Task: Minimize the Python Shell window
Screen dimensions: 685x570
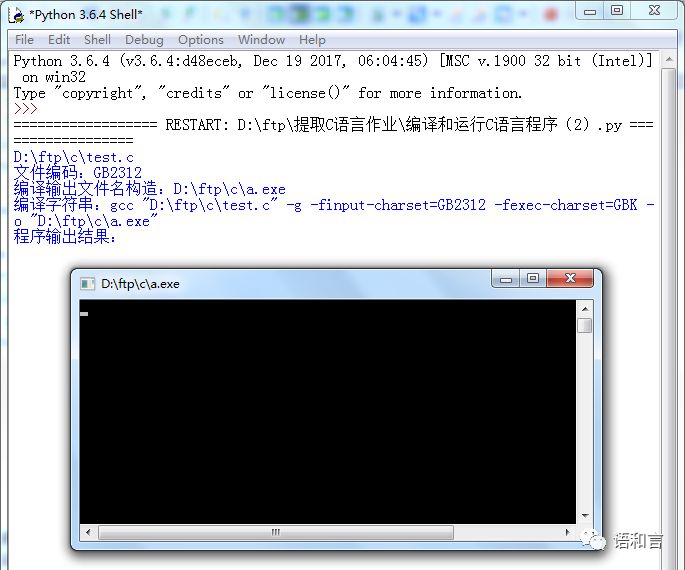Action: pos(590,11)
